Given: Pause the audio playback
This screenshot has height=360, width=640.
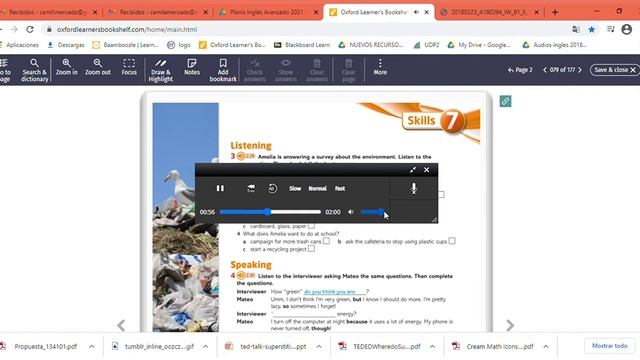Looking at the screenshot, I should [x=220, y=188].
